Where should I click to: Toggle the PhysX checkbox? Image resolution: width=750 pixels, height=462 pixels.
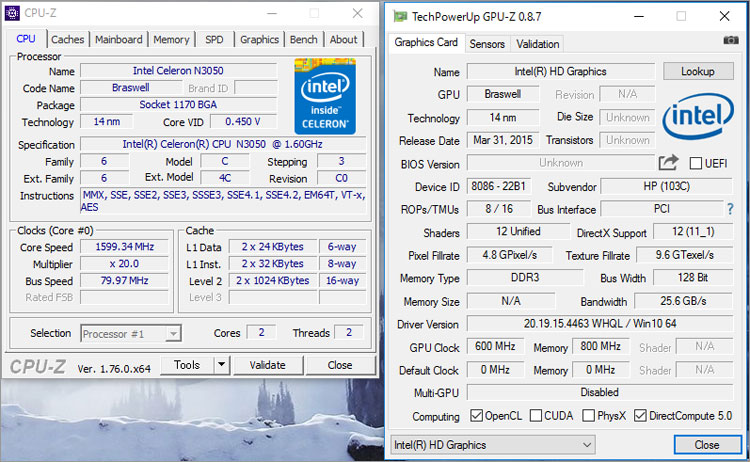click(588, 416)
